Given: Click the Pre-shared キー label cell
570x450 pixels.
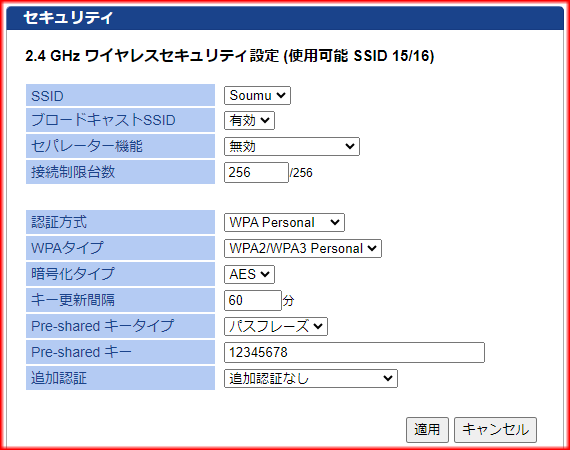Looking at the screenshot, I should 120,352.
